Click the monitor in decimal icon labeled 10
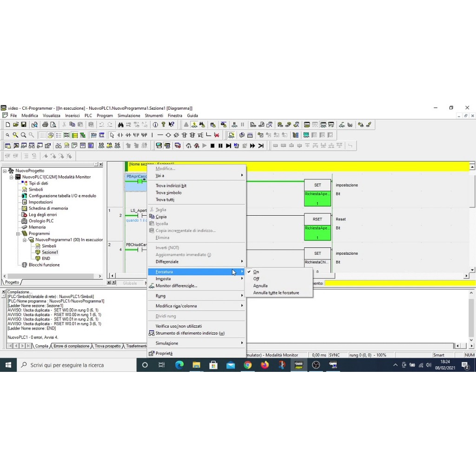The height and width of the screenshot is (476, 476). 101,145
